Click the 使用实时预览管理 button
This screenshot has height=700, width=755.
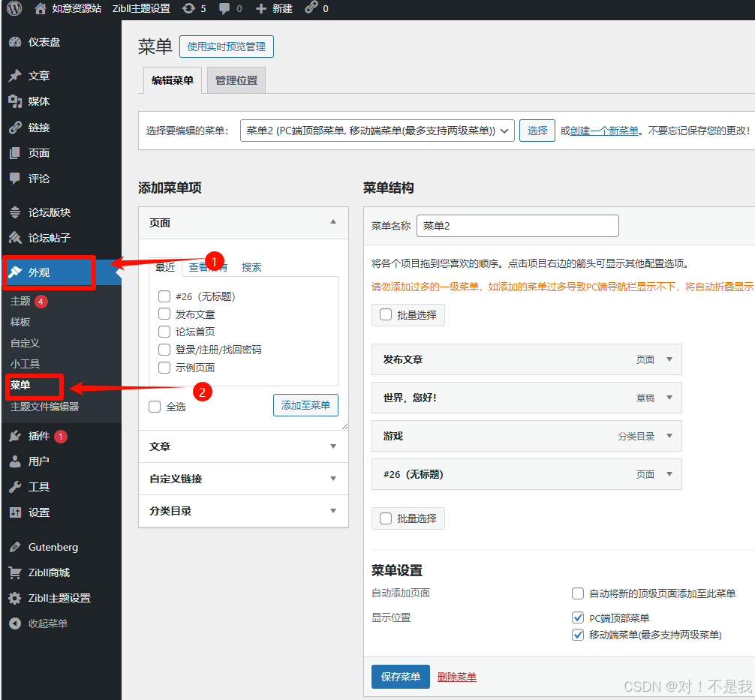coord(227,47)
